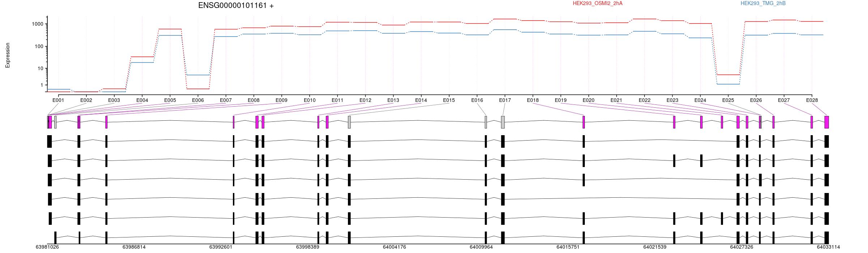The height and width of the screenshot is (253, 868).
Task: Click the E023 exon label
Action: coord(672,100)
